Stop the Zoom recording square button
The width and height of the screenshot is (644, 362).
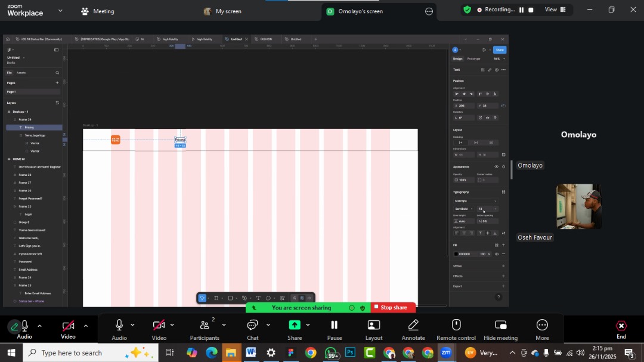(531, 10)
